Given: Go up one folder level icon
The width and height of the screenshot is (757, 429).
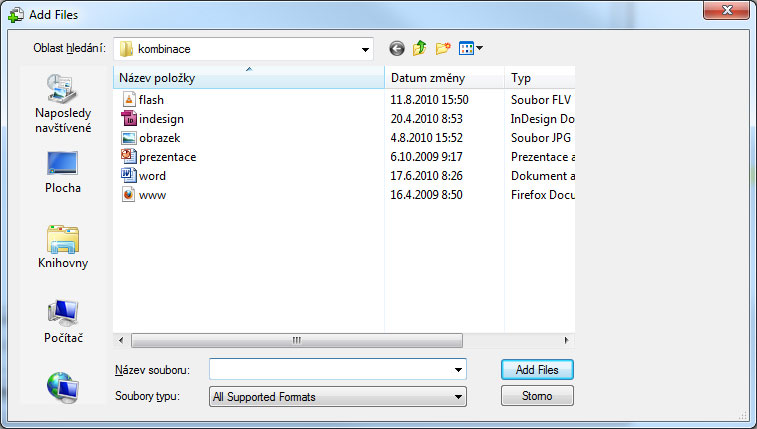Looking at the screenshot, I should [420, 48].
